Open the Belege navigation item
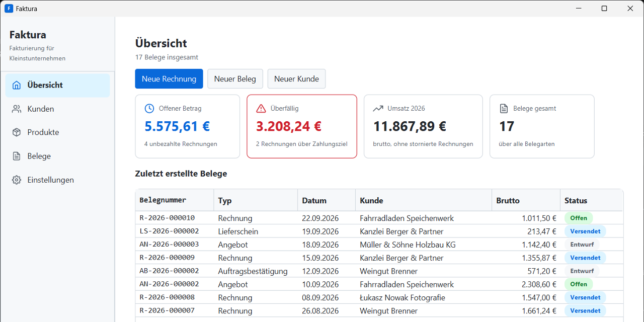The width and height of the screenshot is (644, 322). coord(57,156)
